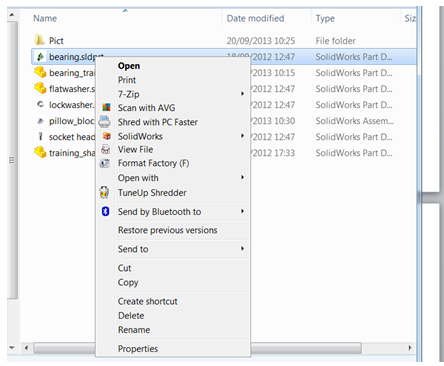Click the vertical scrollbar up arrow
Screen dimensions: 444x366
pyautogui.click(x=12, y=15)
